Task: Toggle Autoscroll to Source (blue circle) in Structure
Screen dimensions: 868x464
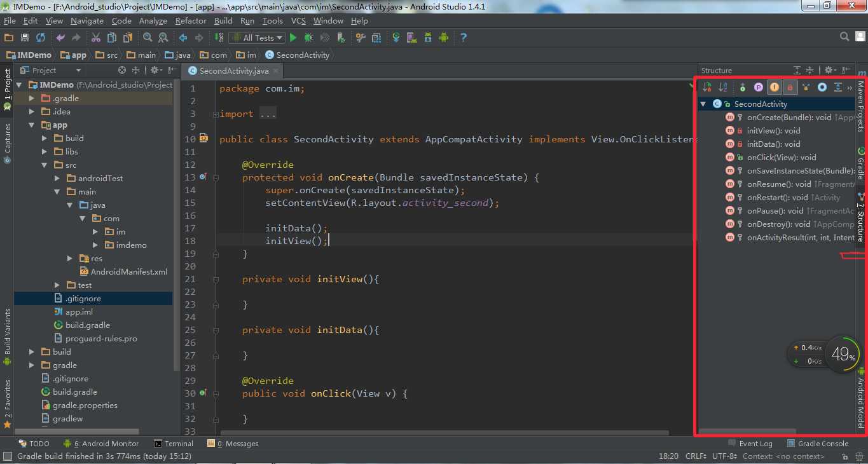Action: point(822,87)
